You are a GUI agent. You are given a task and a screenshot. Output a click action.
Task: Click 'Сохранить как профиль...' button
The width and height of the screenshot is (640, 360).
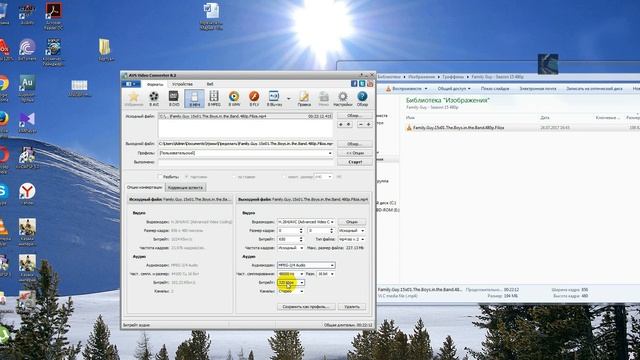tap(306, 307)
